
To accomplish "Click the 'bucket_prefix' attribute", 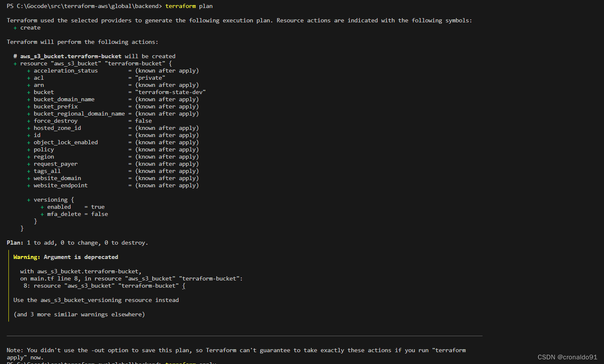I will [x=56, y=107].
